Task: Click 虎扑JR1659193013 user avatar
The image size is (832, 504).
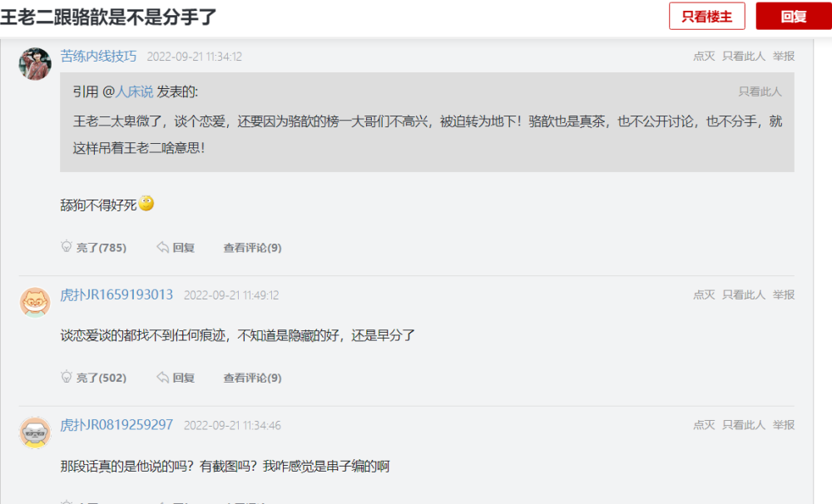Action: tap(35, 302)
